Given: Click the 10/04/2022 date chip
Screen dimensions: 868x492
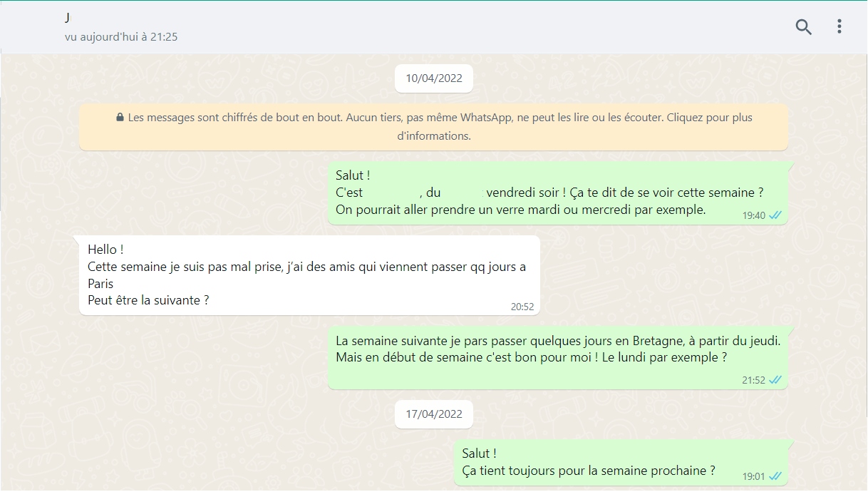Looking at the screenshot, I should click(x=433, y=78).
